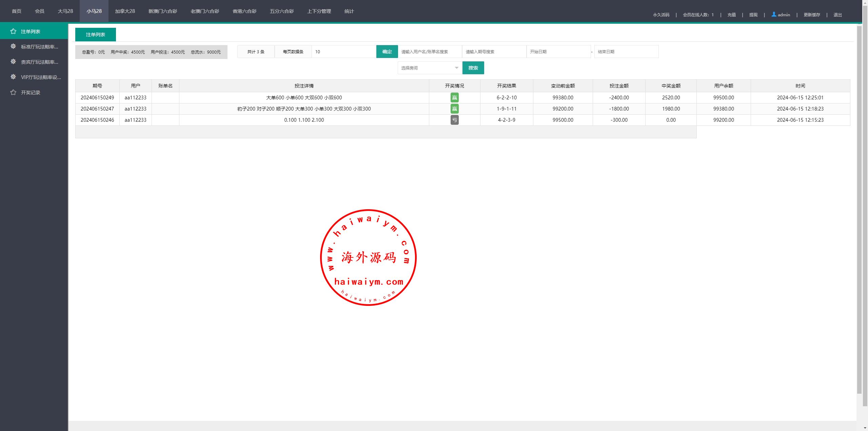The width and height of the screenshot is (868, 431).
Task: Click the 确定 confirm button
Action: pyautogui.click(x=387, y=52)
